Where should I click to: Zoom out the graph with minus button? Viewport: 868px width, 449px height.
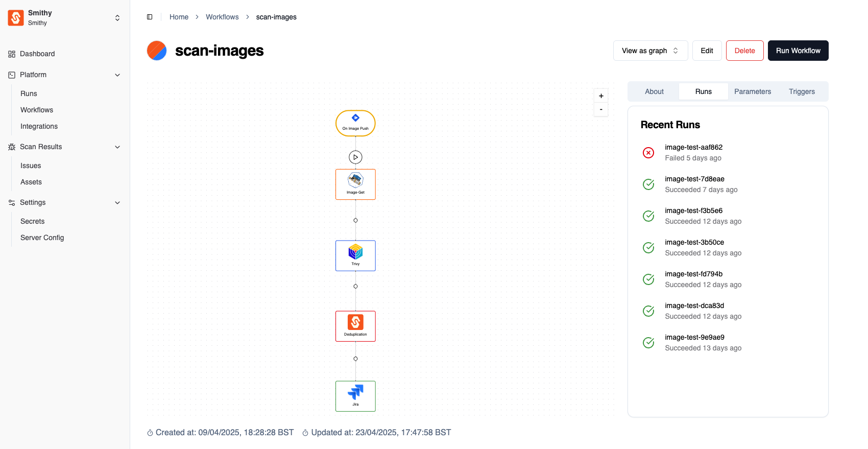(x=601, y=109)
